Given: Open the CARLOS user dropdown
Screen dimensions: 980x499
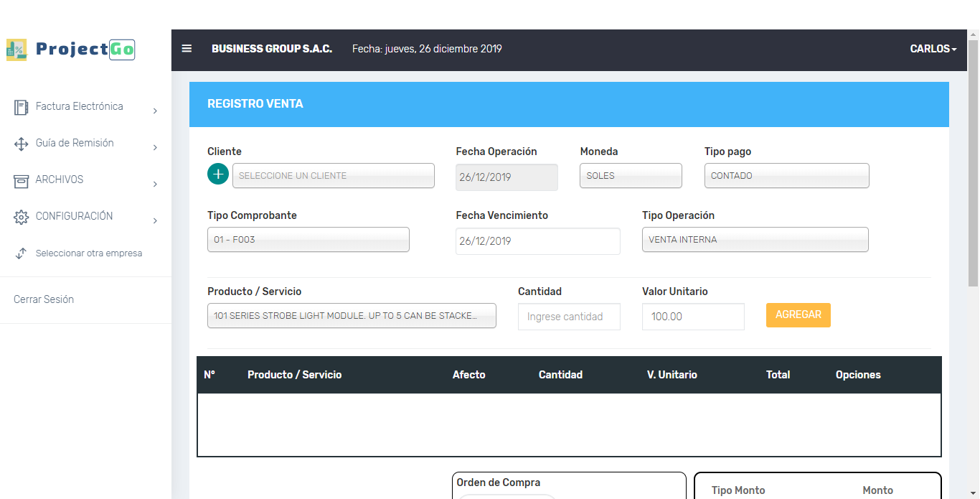Looking at the screenshot, I should tap(933, 49).
